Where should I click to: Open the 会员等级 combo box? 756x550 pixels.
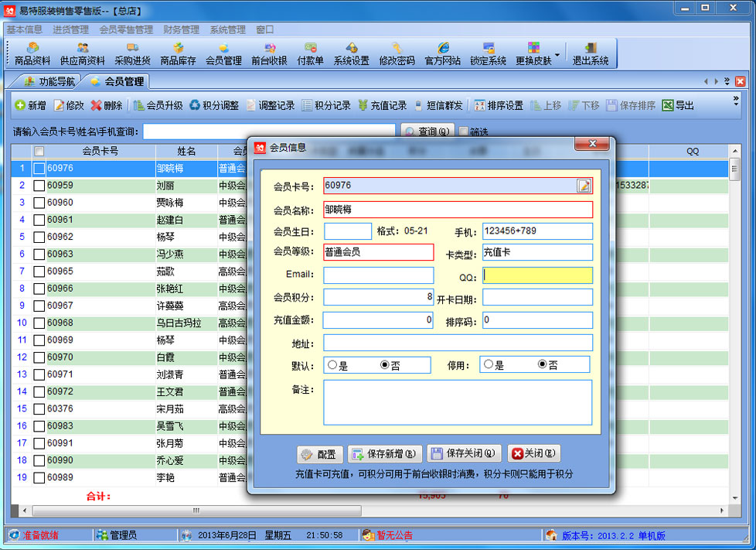coord(378,252)
